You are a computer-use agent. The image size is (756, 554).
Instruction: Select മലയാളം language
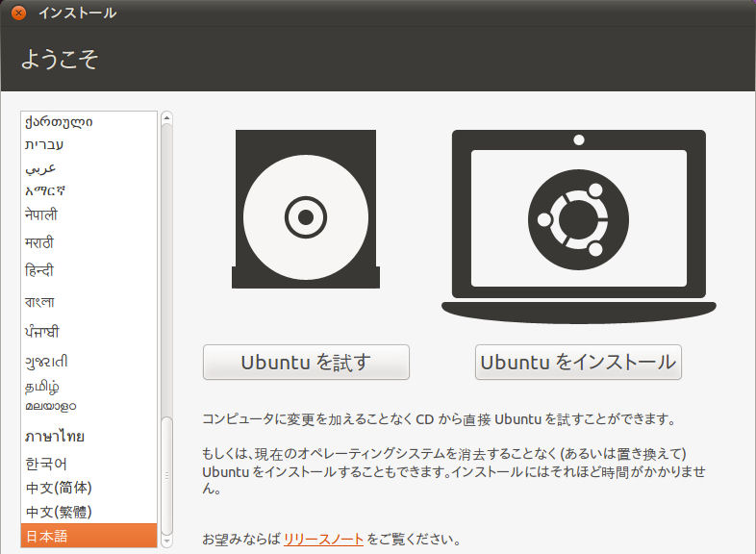[x=88, y=407]
